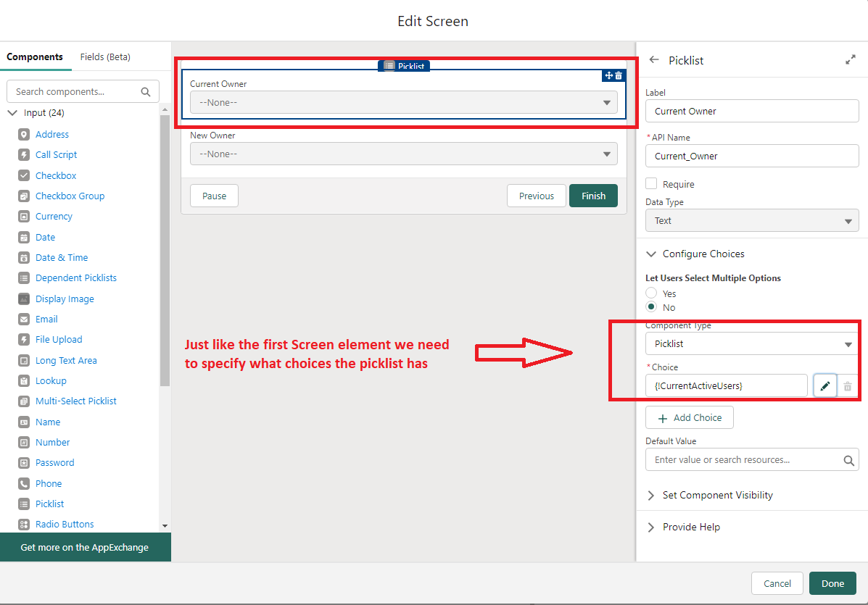Open the Data Type dropdown
868x605 pixels.
(751, 221)
